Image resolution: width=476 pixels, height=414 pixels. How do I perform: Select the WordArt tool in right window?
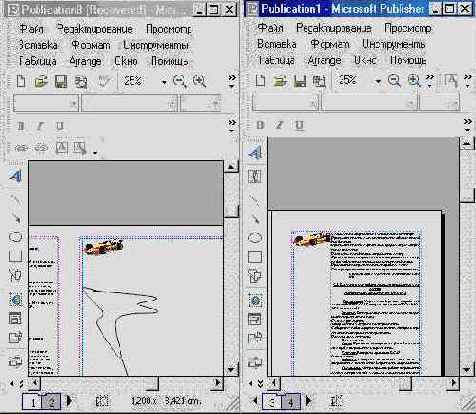[255, 153]
